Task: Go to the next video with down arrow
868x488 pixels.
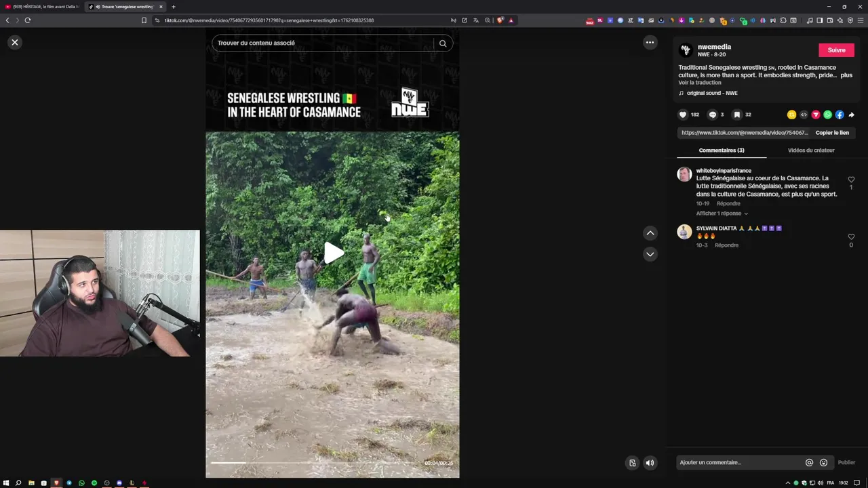Action: point(650,254)
